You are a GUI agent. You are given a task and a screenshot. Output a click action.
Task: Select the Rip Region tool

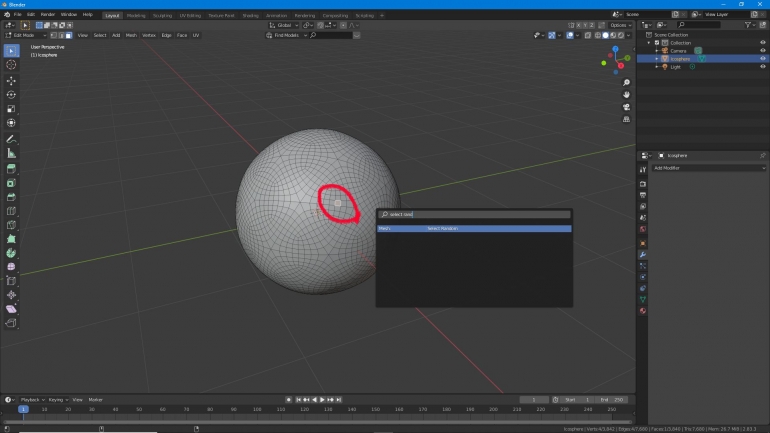pos(11,323)
